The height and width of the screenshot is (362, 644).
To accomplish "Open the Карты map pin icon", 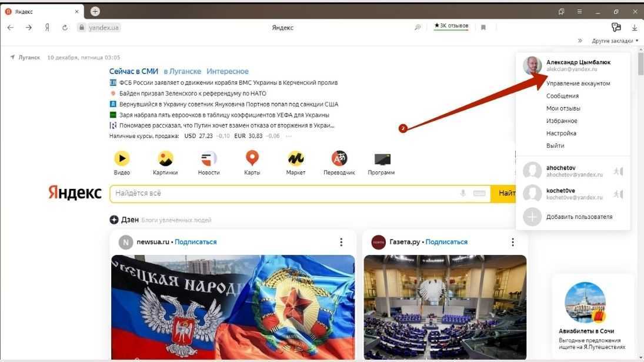I will 252,158.
